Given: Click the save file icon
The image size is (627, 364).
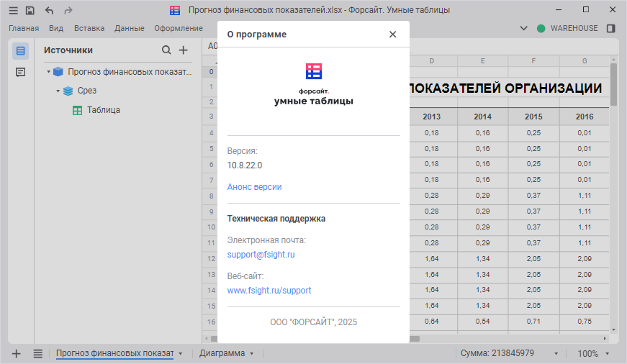Looking at the screenshot, I should pos(30,10).
